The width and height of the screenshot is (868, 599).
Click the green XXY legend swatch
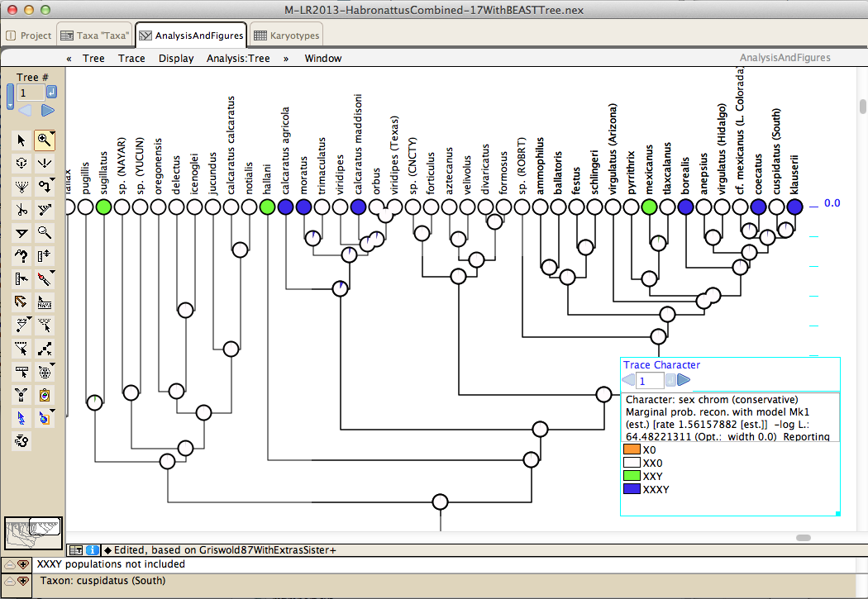632,477
